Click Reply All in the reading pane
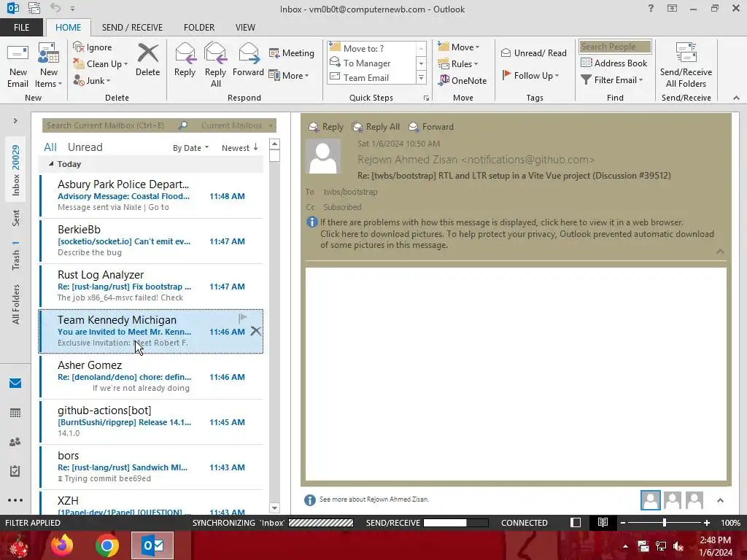 tap(376, 127)
